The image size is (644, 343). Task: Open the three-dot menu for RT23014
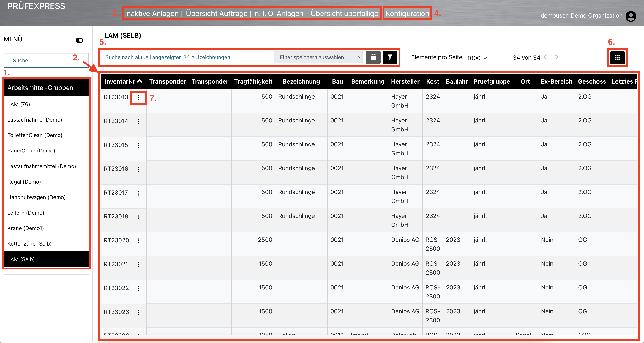point(138,122)
